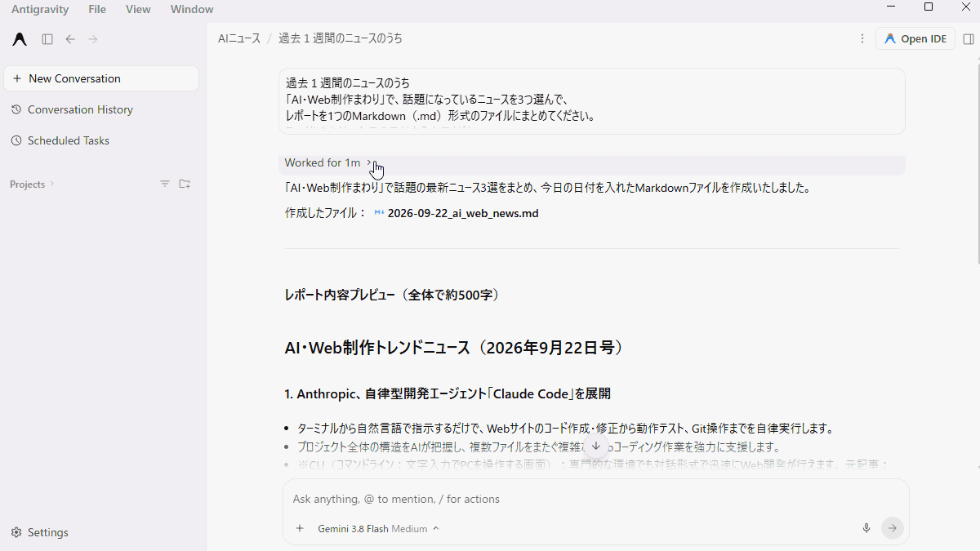Viewport: 980px width, 551px height.
Task: Click the send arrow button
Action: click(893, 528)
